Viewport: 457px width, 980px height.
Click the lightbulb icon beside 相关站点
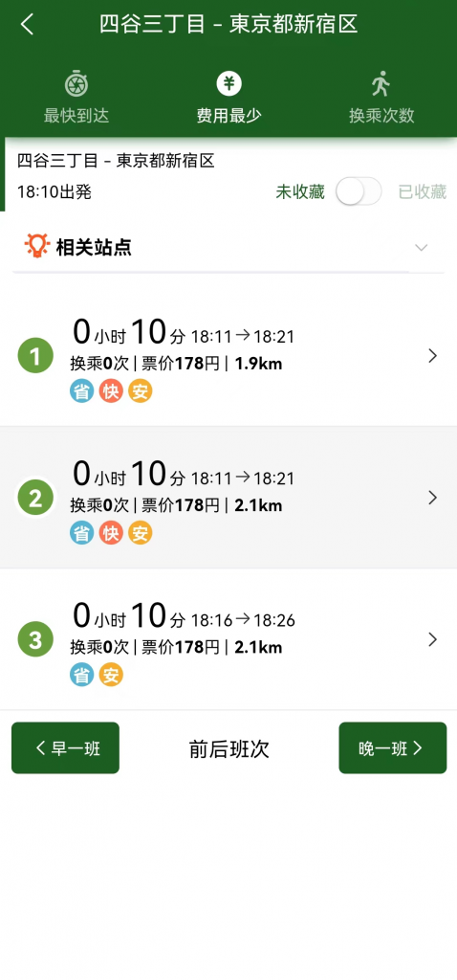[37, 246]
